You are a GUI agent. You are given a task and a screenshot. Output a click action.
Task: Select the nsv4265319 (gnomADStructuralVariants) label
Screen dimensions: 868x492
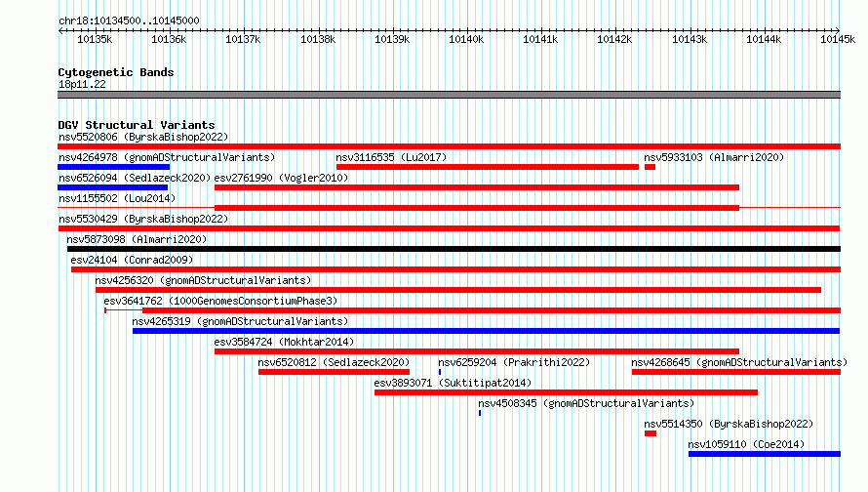(x=240, y=321)
